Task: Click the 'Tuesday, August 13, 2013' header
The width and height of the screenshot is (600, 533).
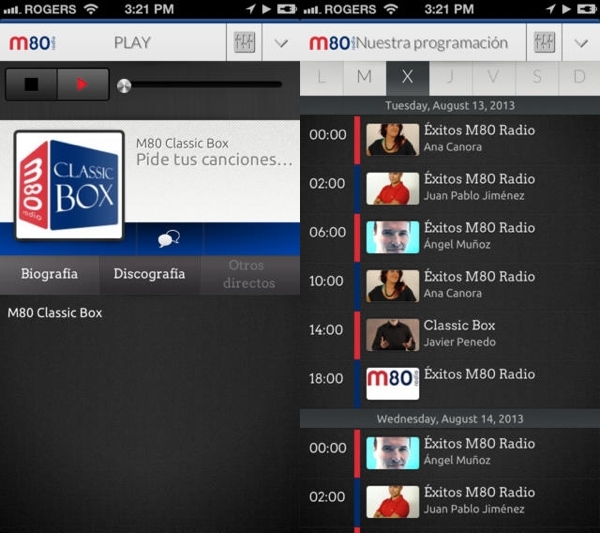Action: [x=450, y=106]
